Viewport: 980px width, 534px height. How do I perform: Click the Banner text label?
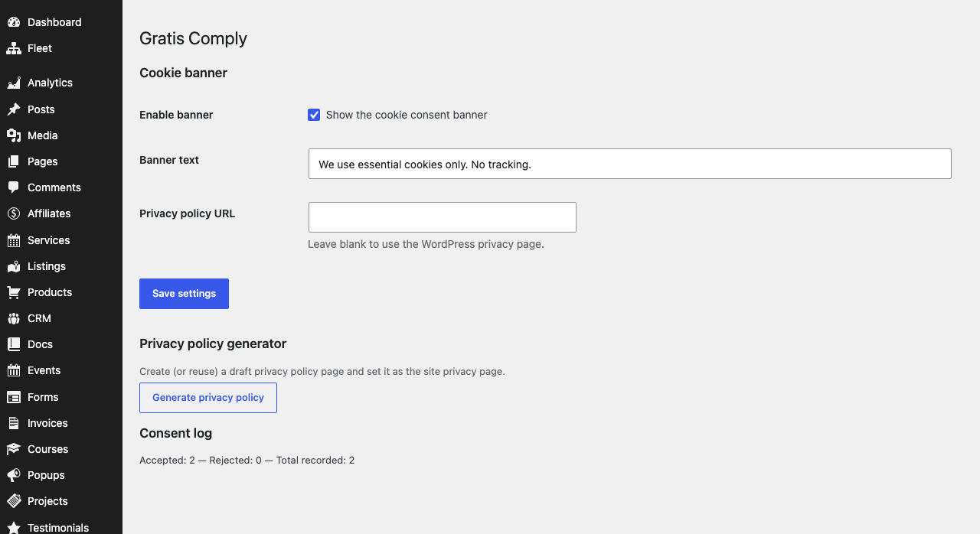tap(169, 160)
